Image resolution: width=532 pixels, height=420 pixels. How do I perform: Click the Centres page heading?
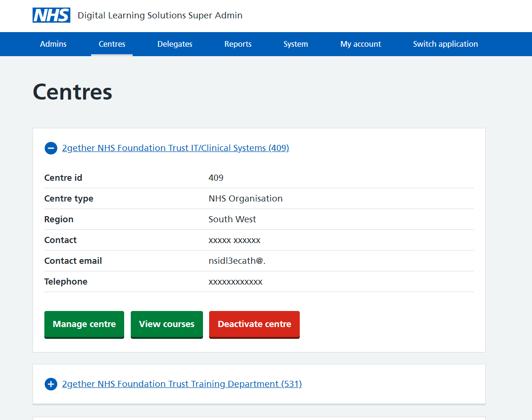click(72, 92)
